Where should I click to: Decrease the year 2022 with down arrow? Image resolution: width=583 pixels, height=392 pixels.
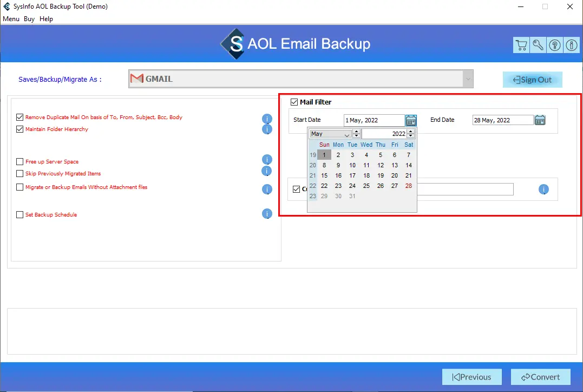[411, 136]
